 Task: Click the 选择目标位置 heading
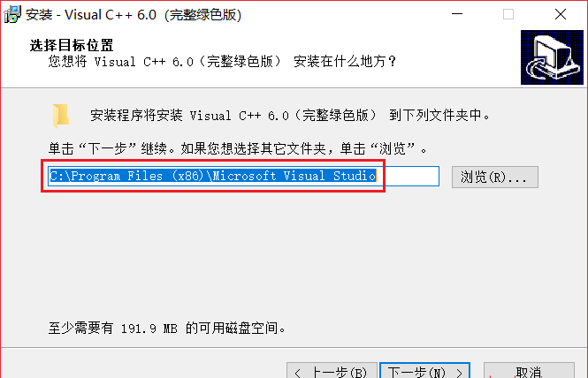click(x=72, y=45)
